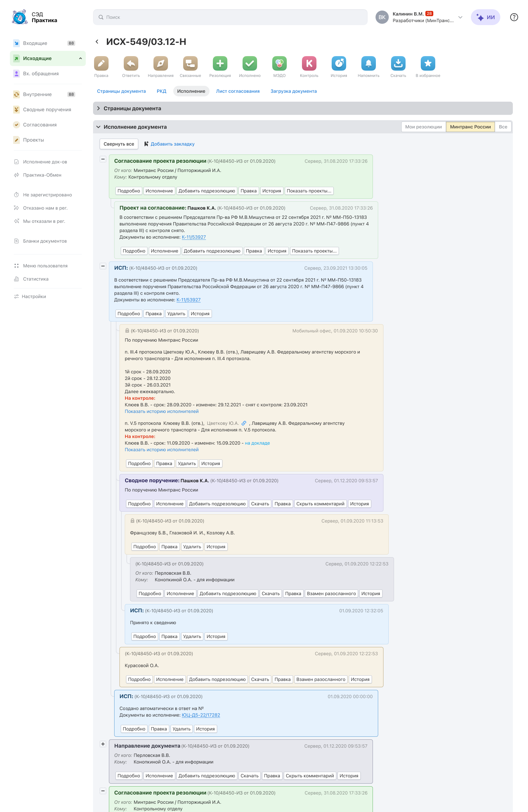
Task: Expand the Страницы документа section
Action: coord(99,109)
